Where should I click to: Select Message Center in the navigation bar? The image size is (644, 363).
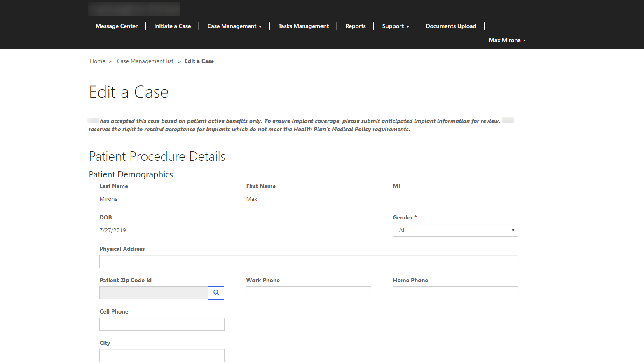[116, 26]
